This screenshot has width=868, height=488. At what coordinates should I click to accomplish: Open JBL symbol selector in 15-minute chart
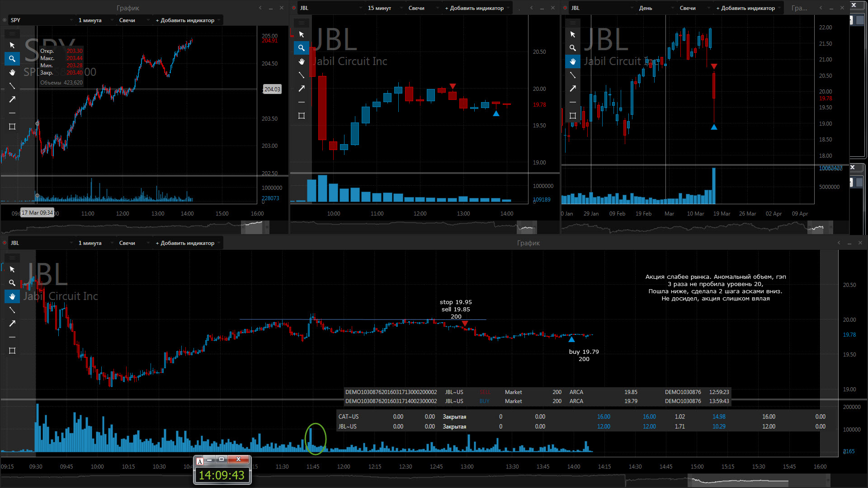point(331,8)
